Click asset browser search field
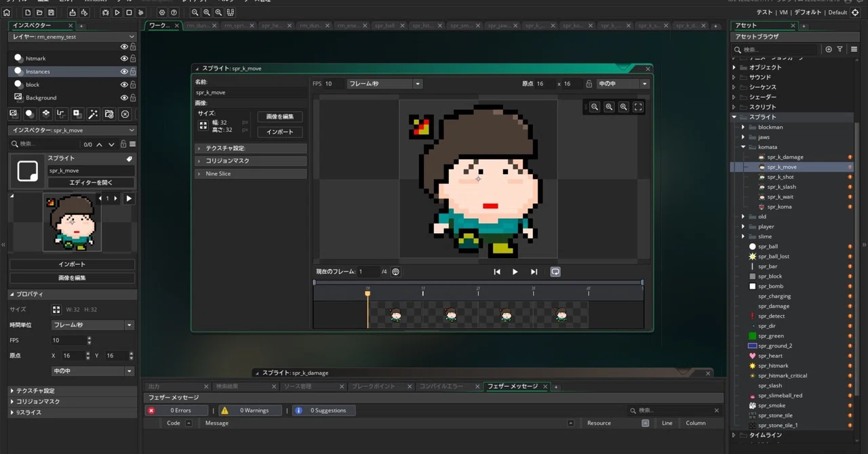This screenshot has height=454, width=868. tap(776, 49)
